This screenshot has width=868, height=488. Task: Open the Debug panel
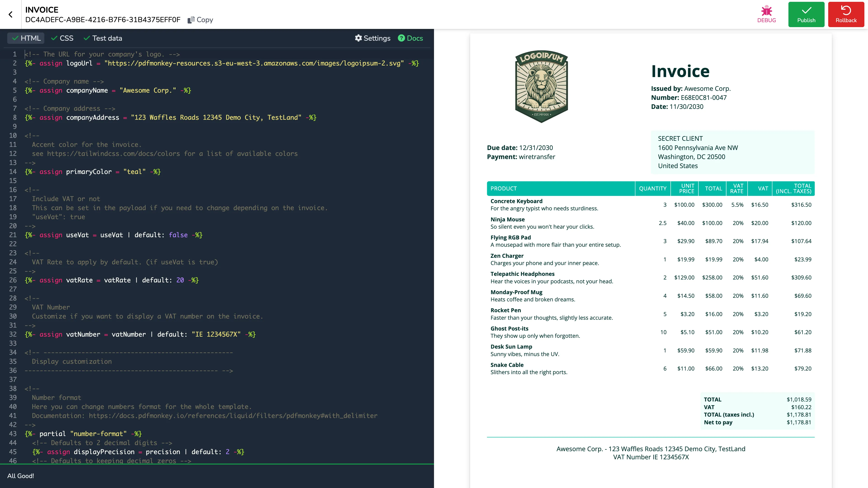coord(766,14)
